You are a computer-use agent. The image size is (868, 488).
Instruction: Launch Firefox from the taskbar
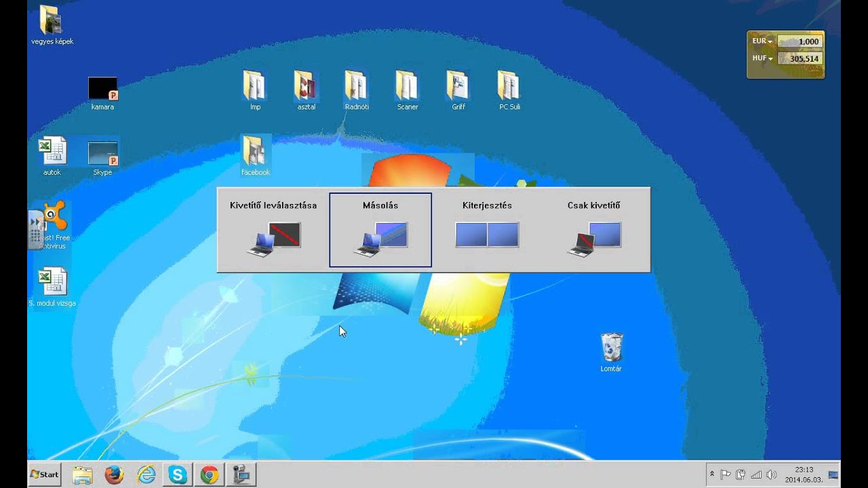(x=114, y=475)
